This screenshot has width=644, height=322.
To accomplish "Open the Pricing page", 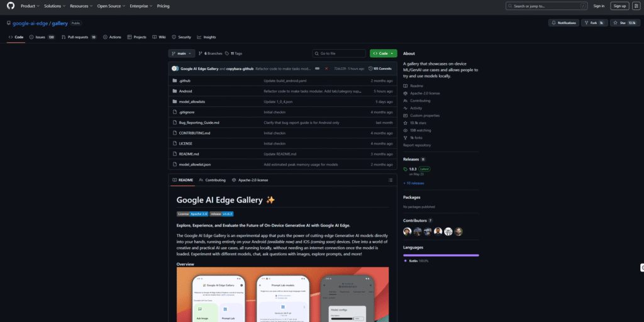I will click(x=163, y=6).
